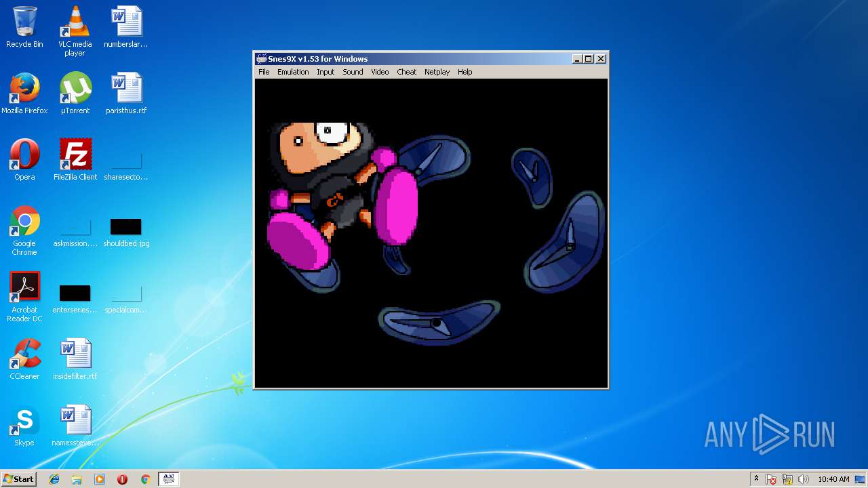Open the Sound menu
Screen dimensions: 868x488
[353, 72]
